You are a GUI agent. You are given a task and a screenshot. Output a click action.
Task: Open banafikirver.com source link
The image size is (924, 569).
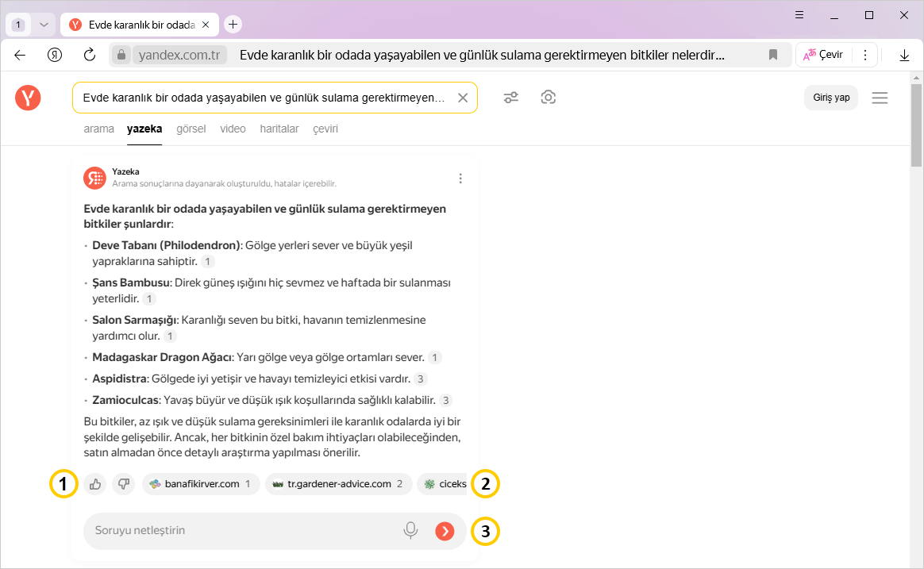pyautogui.click(x=201, y=484)
